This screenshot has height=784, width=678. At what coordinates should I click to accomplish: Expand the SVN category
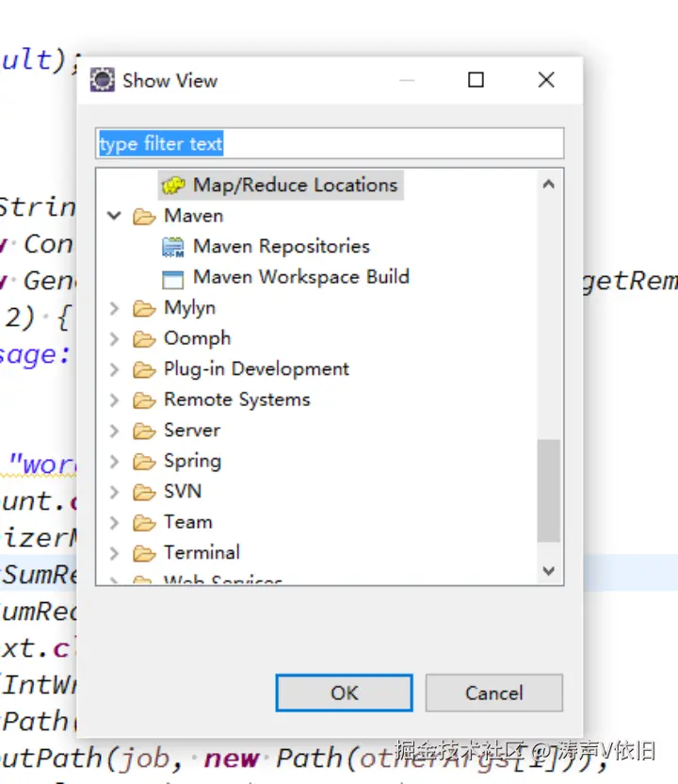pyautogui.click(x=115, y=492)
